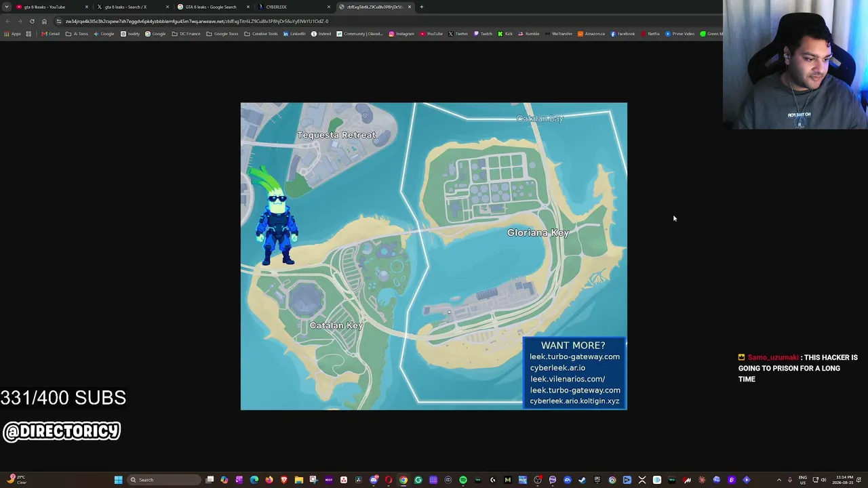Viewport: 868px width, 488px height.
Task: Open the Community | Glassdoor bookmark
Action: coord(359,34)
